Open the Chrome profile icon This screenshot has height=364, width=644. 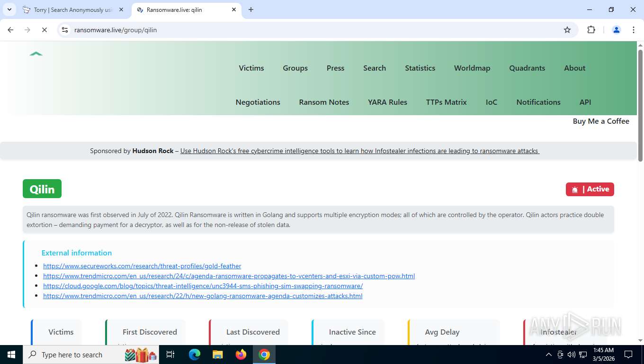click(x=617, y=30)
